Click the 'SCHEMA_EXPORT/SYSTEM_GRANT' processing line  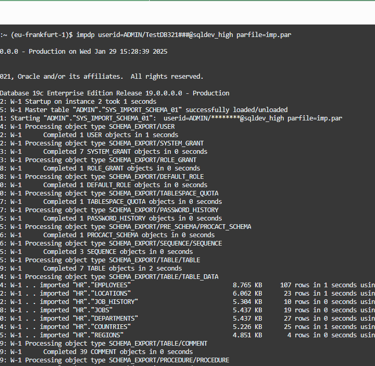102,143
